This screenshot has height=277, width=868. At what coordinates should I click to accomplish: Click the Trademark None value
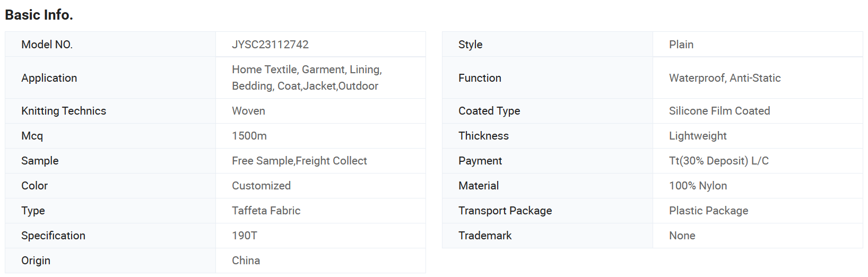[682, 236]
